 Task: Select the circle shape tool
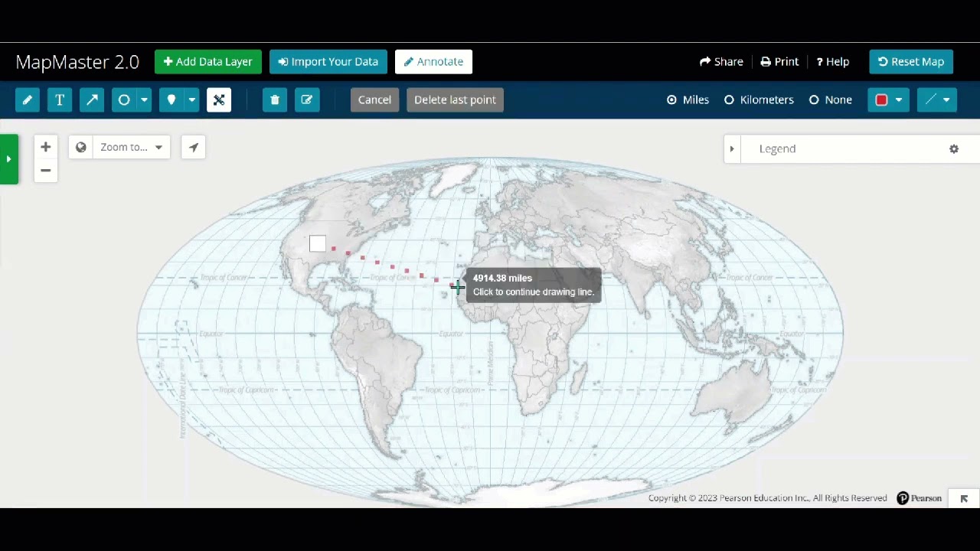pos(123,99)
